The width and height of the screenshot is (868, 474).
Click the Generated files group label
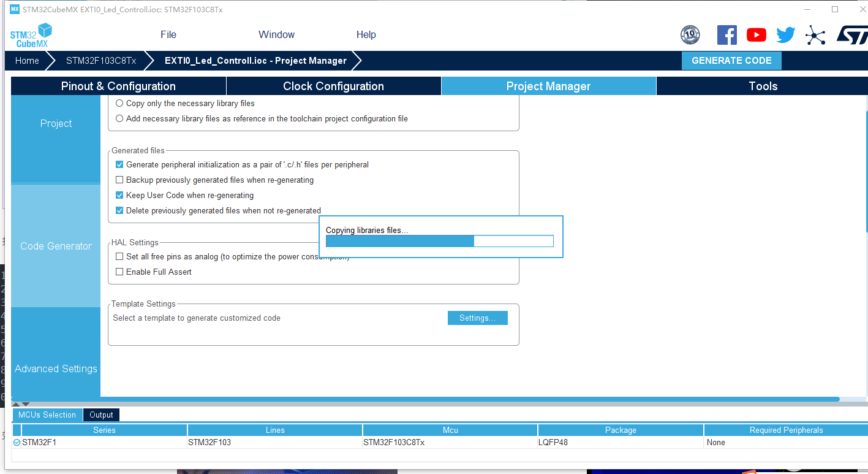[138, 150]
